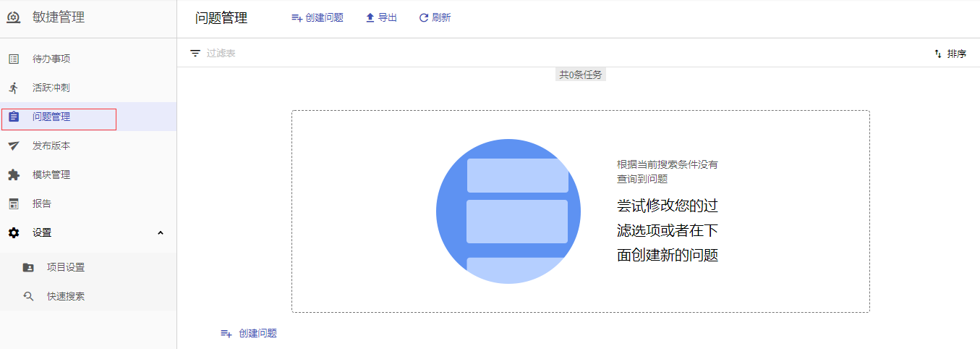Click the 刷新 circular arrow icon
The image size is (980, 349).
[x=424, y=18]
